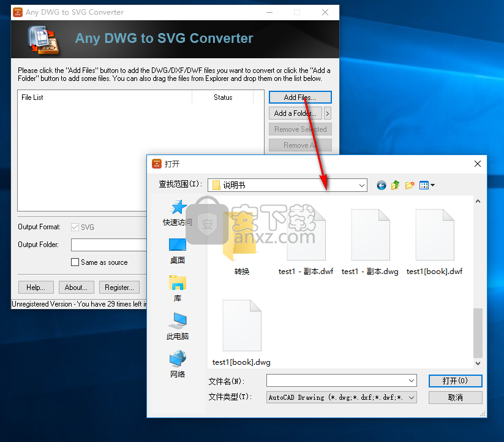This screenshot has width=504, height=442.
Task: Click the Add a Folder... button
Action: pyautogui.click(x=295, y=113)
